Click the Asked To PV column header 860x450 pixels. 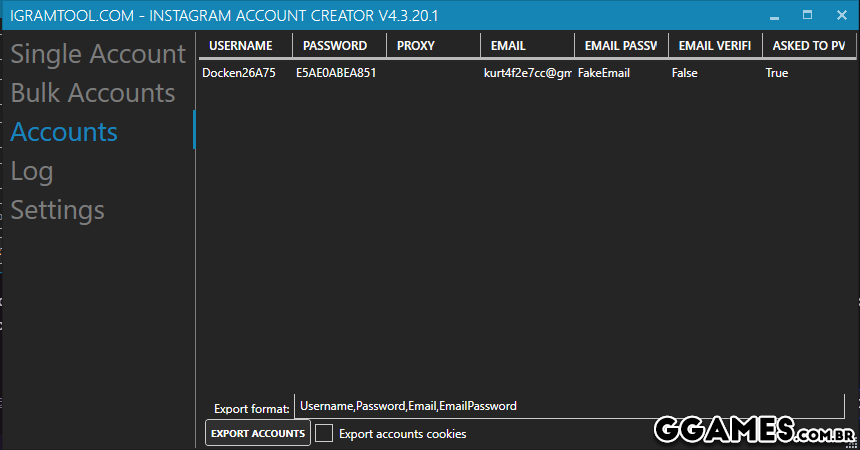click(808, 46)
